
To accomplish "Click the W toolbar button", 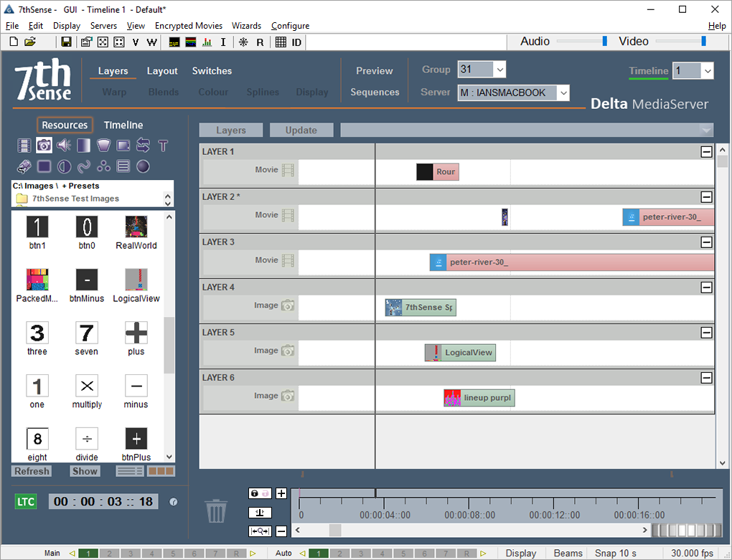I will (151, 42).
